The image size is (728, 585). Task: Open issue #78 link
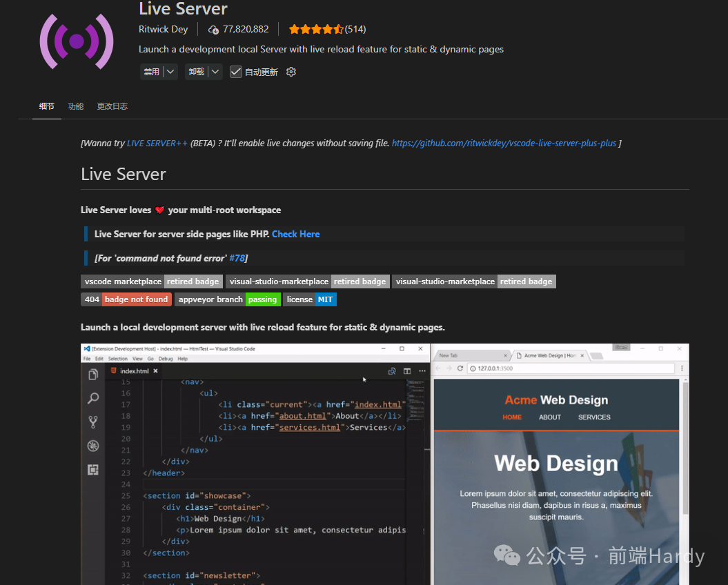click(237, 258)
